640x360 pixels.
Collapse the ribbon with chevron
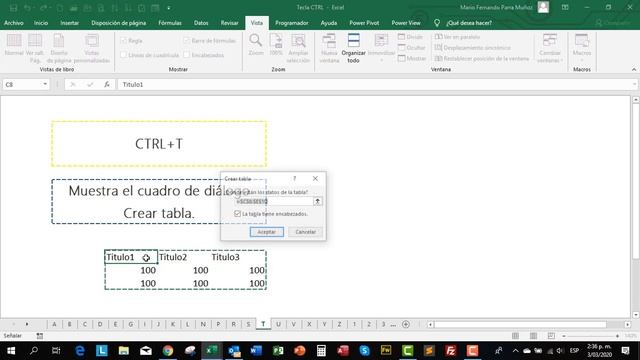click(634, 69)
